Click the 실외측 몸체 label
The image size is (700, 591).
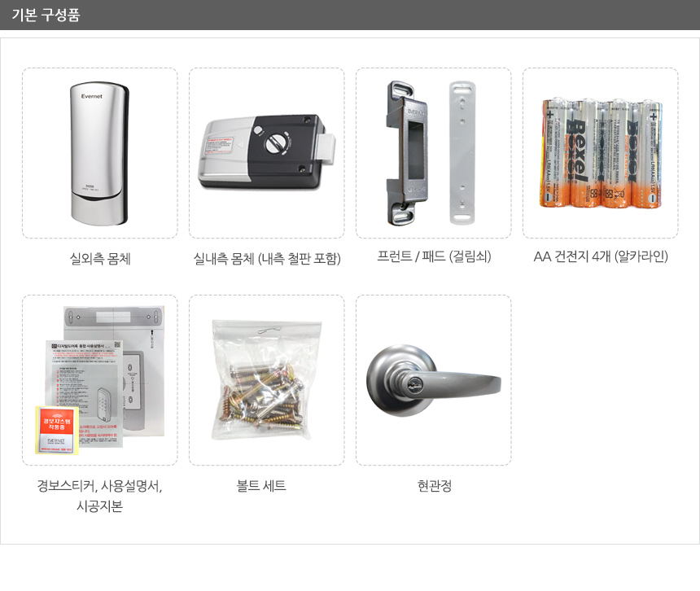pos(100,258)
